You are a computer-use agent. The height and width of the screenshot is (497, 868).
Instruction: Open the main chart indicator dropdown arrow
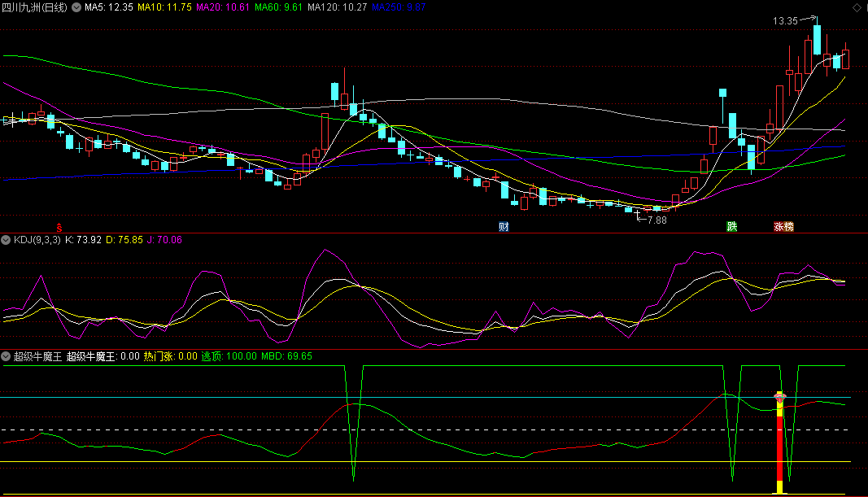tap(77, 7)
